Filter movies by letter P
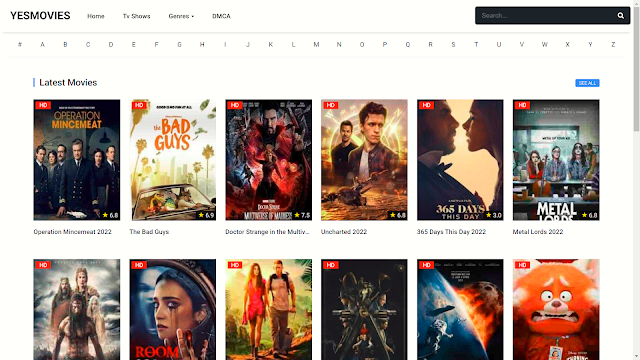Screen dimensions: 640x360 tap(384, 44)
